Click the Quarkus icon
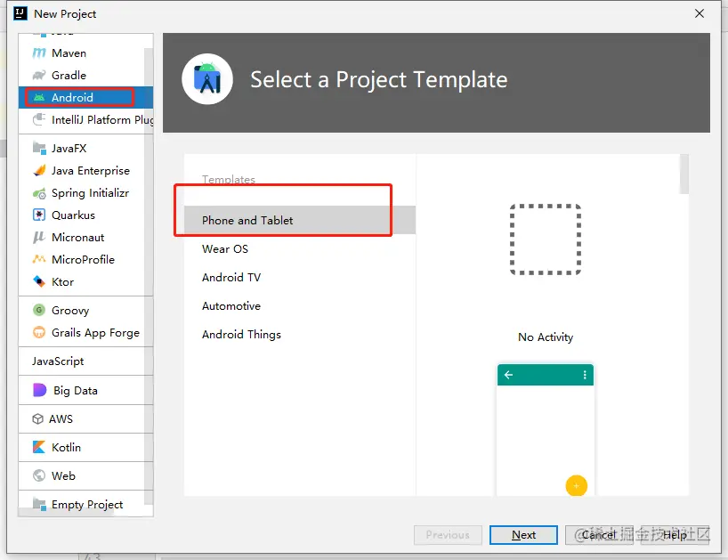The height and width of the screenshot is (560, 728). (39, 215)
